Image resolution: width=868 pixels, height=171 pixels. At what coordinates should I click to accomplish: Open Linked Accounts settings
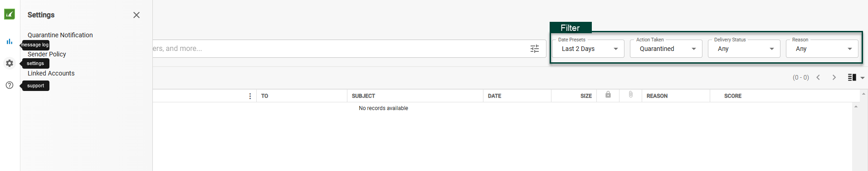click(51, 73)
